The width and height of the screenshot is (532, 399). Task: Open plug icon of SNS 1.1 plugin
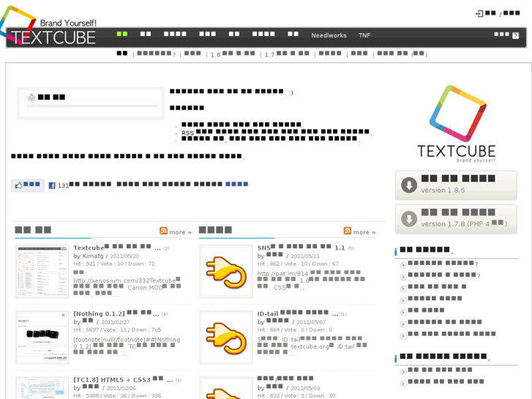[x=226, y=272]
